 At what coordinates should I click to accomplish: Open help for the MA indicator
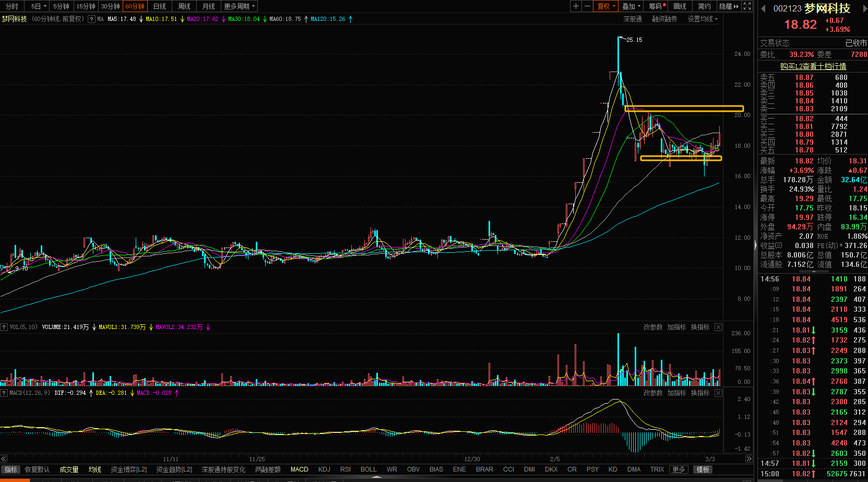(x=92, y=19)
